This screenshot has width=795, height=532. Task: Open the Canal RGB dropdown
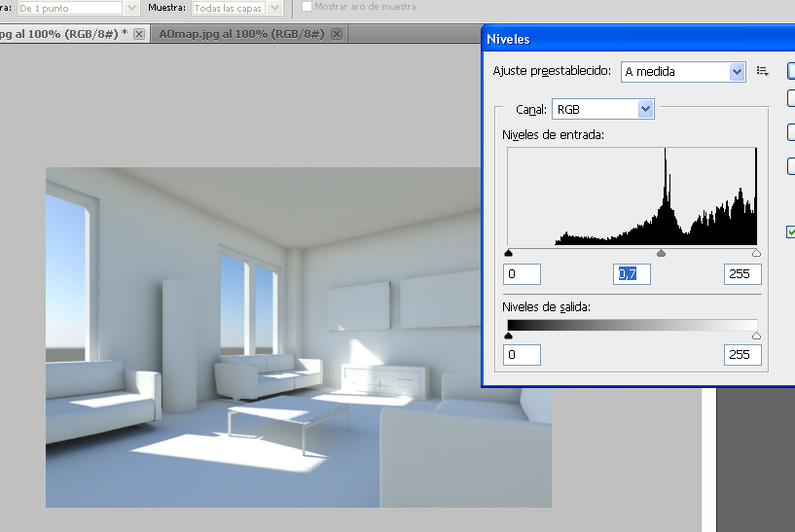pos(603,109)
